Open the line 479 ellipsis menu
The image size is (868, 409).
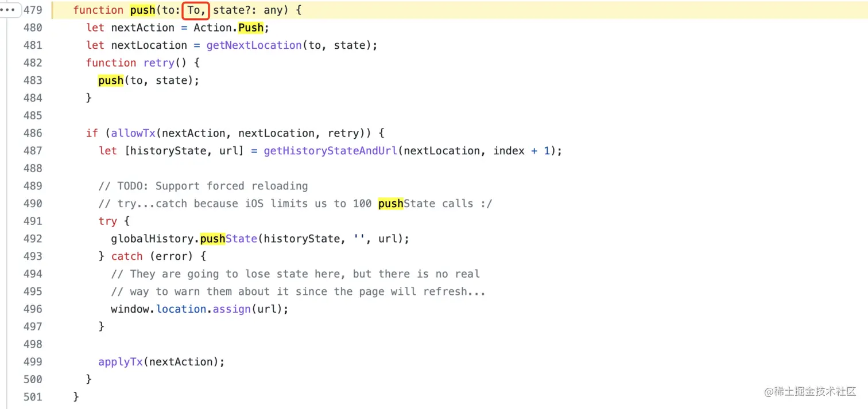click(x=8, y=10)
